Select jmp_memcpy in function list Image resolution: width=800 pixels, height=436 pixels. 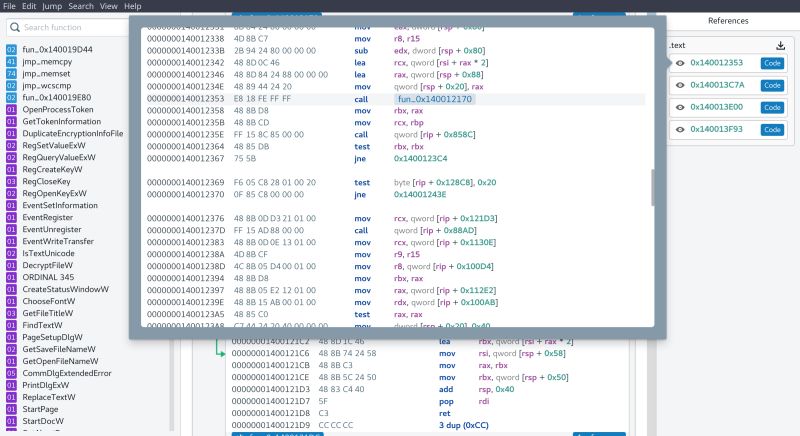click(x=47, y=62)
